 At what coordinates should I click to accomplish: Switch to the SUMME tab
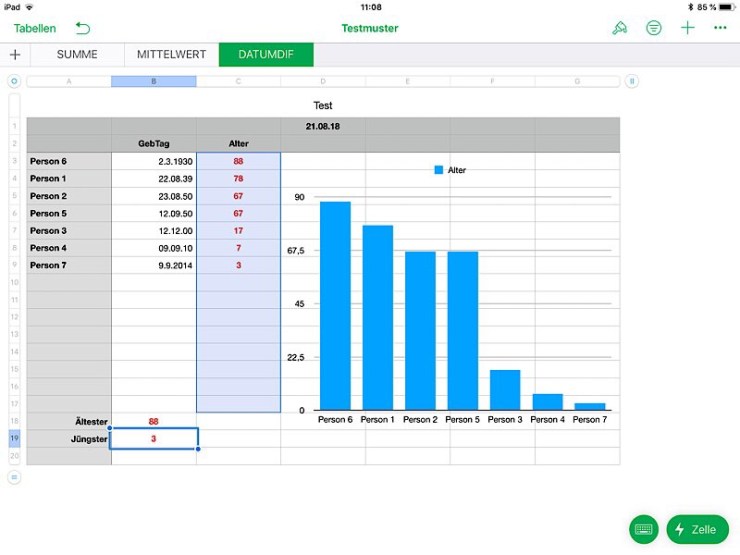(x=77, y=55)
